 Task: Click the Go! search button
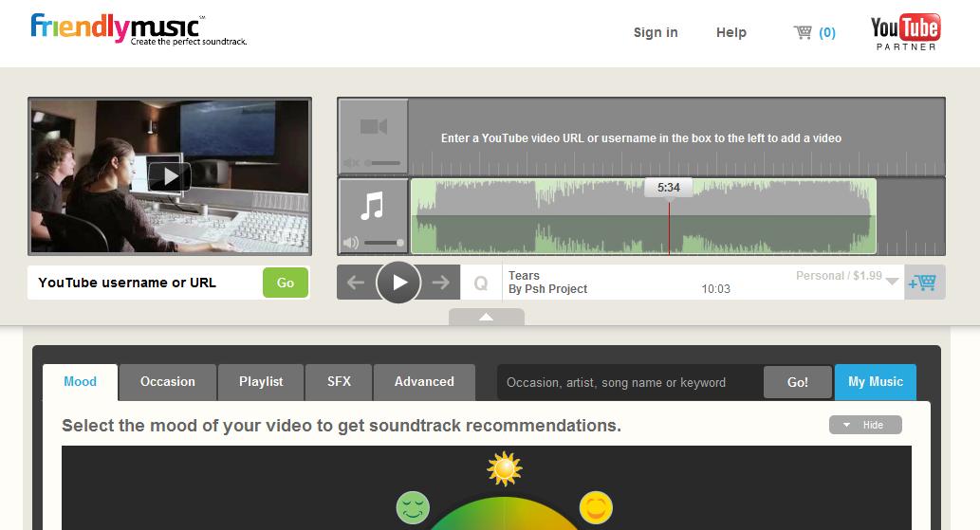coord(798,383)
